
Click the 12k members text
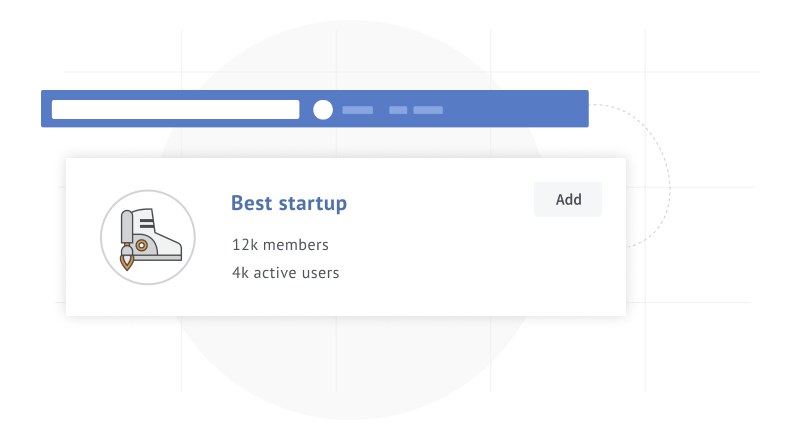point(280,244)
